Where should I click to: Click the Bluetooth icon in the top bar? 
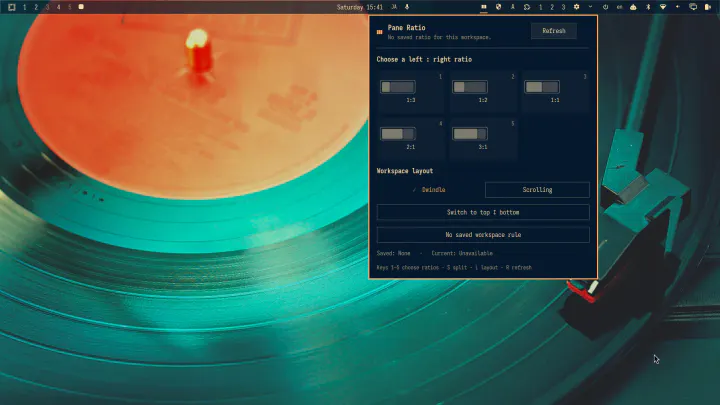coord(648,7)
